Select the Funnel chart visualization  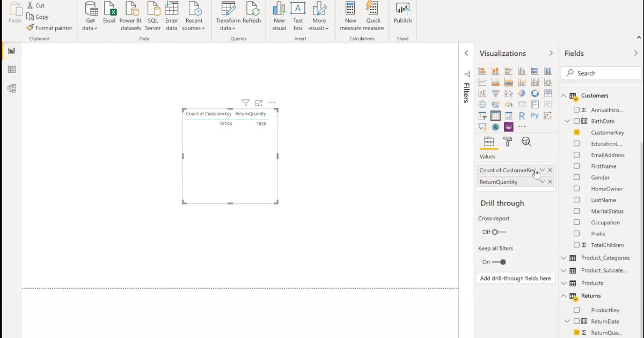(495, 93)
